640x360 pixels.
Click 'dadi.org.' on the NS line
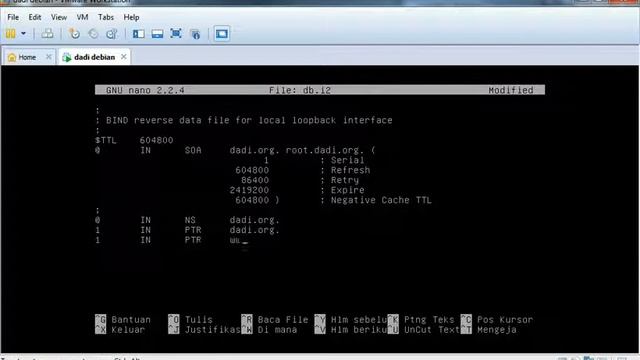point(255,220)
